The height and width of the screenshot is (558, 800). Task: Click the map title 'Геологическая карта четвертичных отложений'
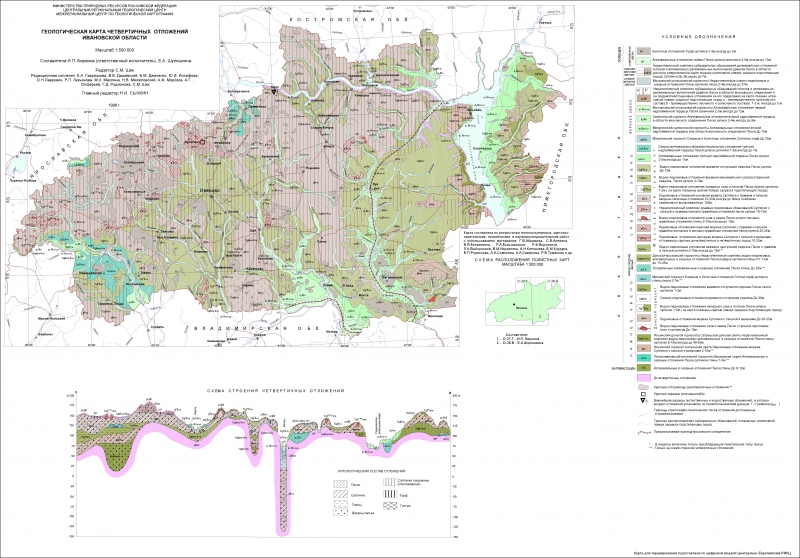click(x=115, y=32)
